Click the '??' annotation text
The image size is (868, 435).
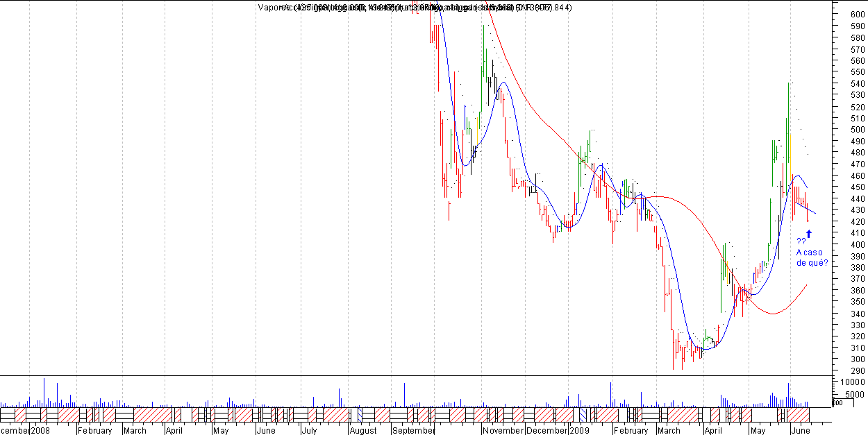(801, 242)
